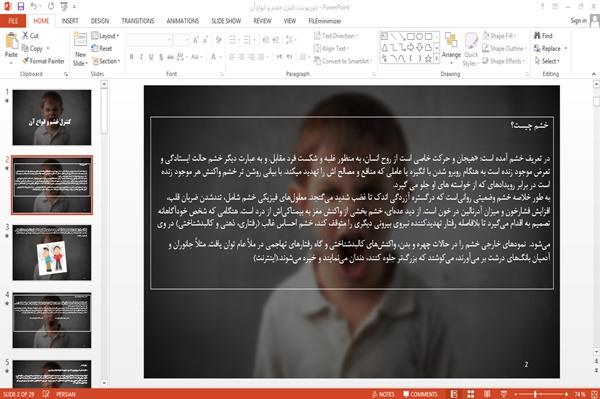Open the font name combo box

[x=150, y=40]
